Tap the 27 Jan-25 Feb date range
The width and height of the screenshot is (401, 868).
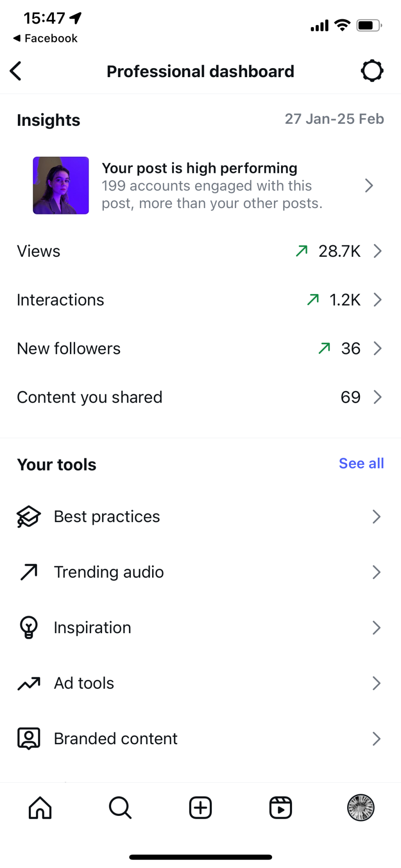(334, 119)
